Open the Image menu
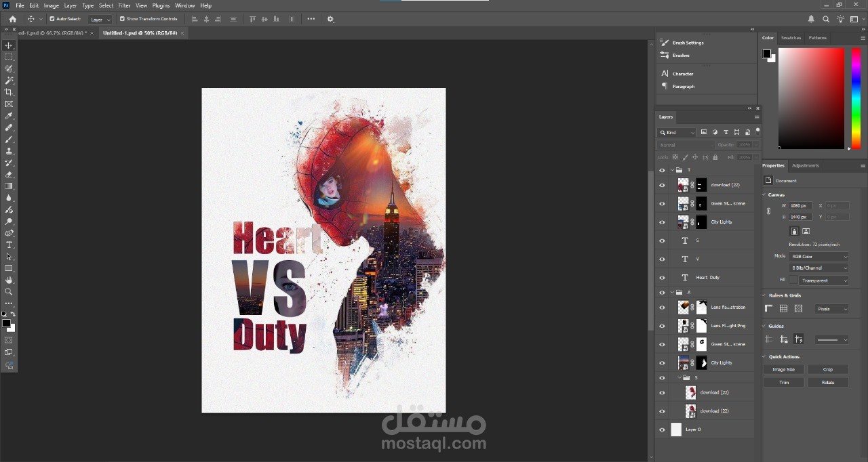Screen dimensions: 868x462 pyautogui.click(x=52, y=5)
